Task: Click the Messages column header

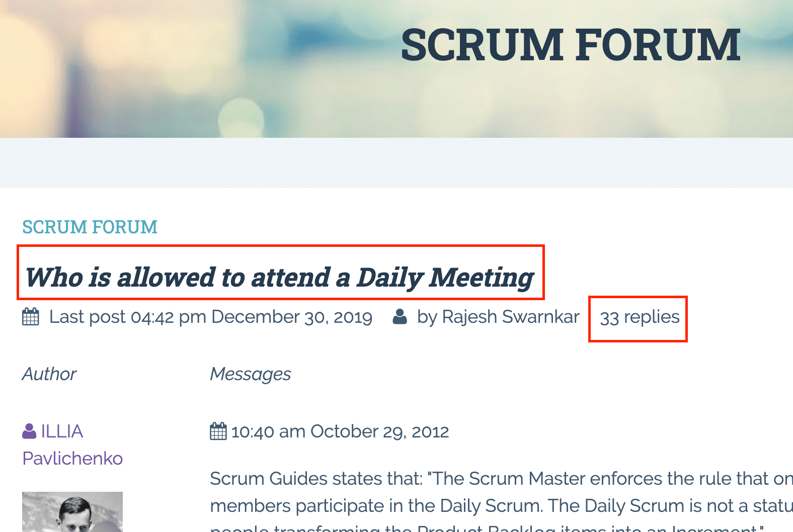Action: (250, 374)
